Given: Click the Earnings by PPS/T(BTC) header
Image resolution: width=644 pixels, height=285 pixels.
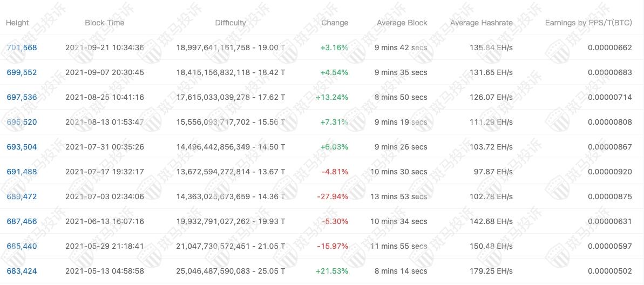Looking at the screenshot, I should click(x=588, y=23).
